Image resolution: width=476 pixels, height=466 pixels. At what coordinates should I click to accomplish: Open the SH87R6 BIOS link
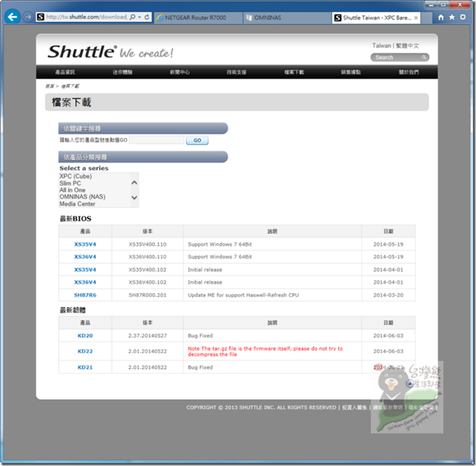pyautogui.click(x=85, y=295)
